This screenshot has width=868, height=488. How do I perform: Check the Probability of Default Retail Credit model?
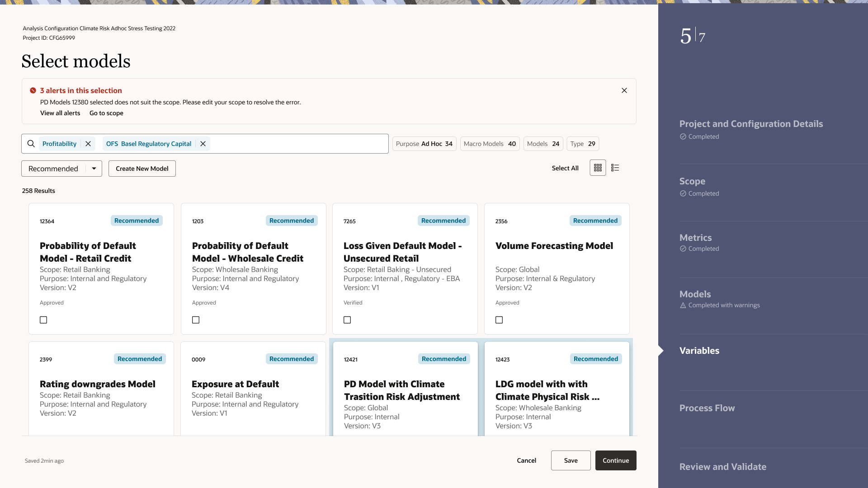coord(43,320)
